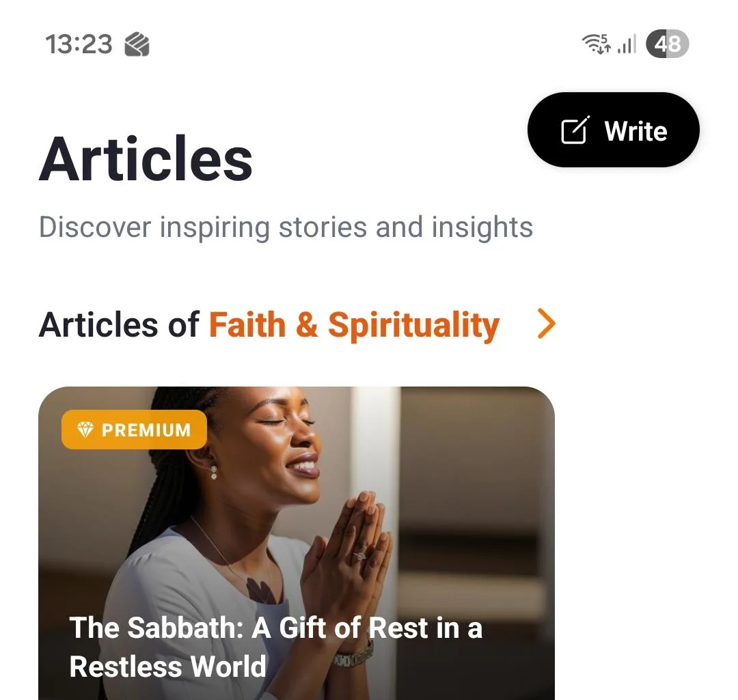The width and height of the screenshot is (738, 700).
Task: Tap the battery indicator showing 48
Action: tap(668, 44)
